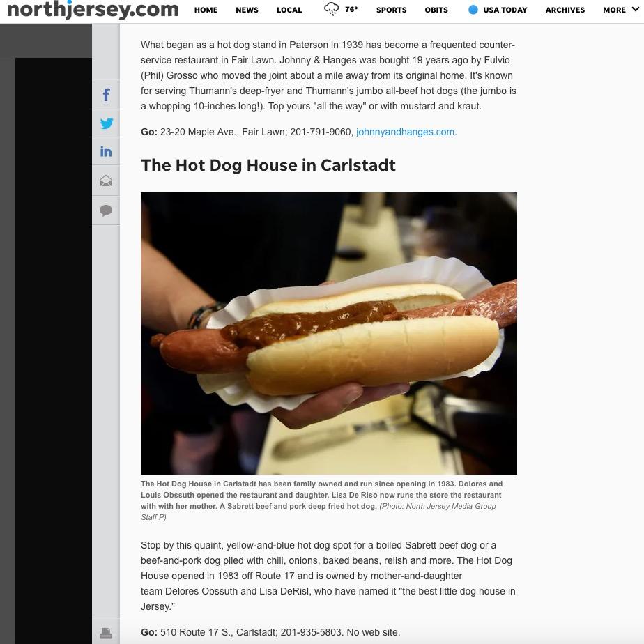644x644 pixels.
Task: Share on LinkedIn sidebar icon
Action: pyautogui.click(x=106, y=151)
